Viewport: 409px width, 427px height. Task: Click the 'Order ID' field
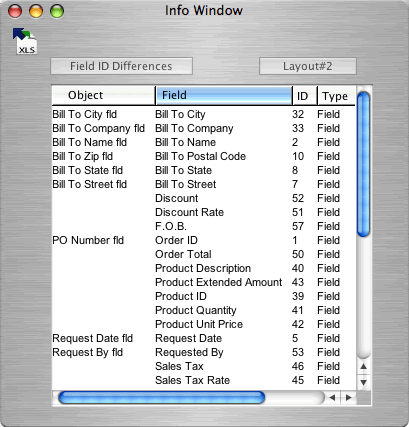click(x=176, y=240)
